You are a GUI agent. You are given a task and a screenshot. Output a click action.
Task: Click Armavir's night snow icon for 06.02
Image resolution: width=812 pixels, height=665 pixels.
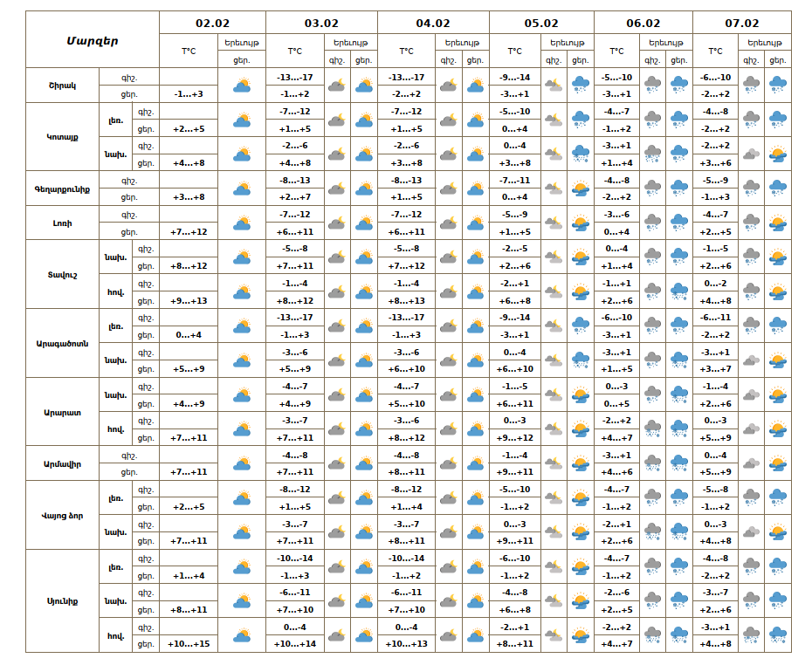point(652,463)
